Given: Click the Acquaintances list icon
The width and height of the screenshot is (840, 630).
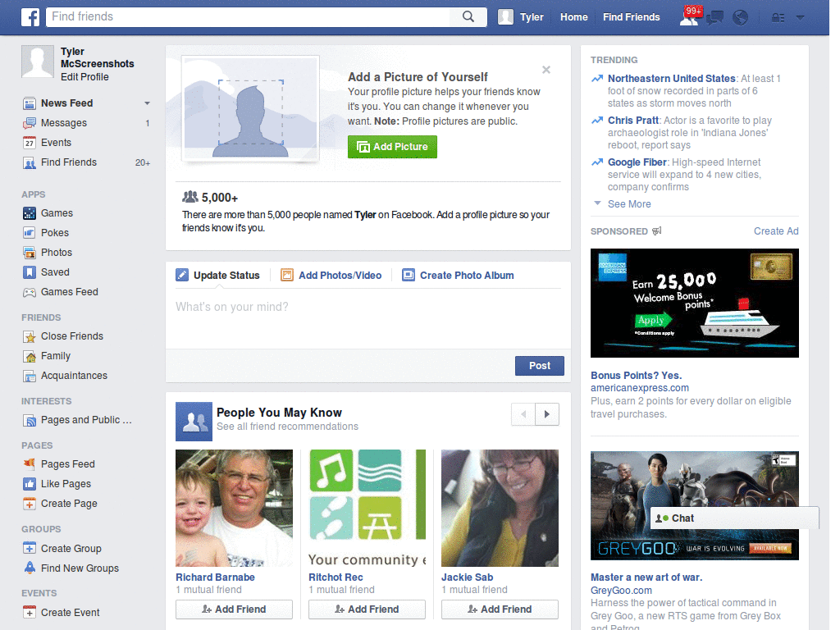Looking at the screenshot, I should (30, 377).
